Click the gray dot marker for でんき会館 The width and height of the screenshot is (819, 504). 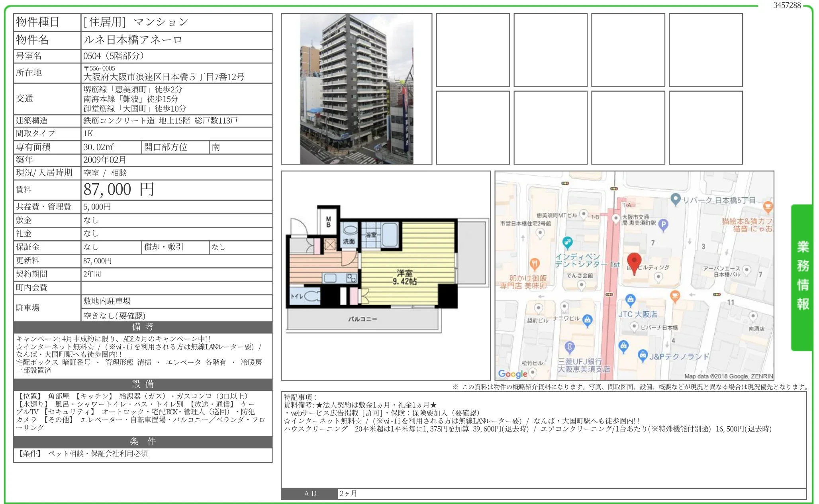coord(582,285)
